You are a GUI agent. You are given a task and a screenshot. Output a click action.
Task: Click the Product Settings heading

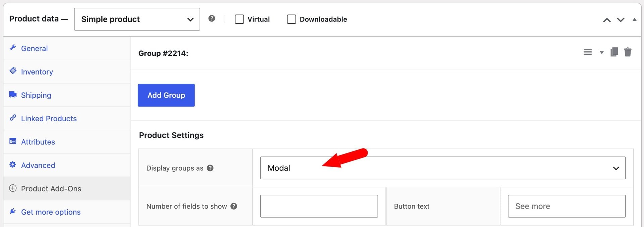pos(171,135)
